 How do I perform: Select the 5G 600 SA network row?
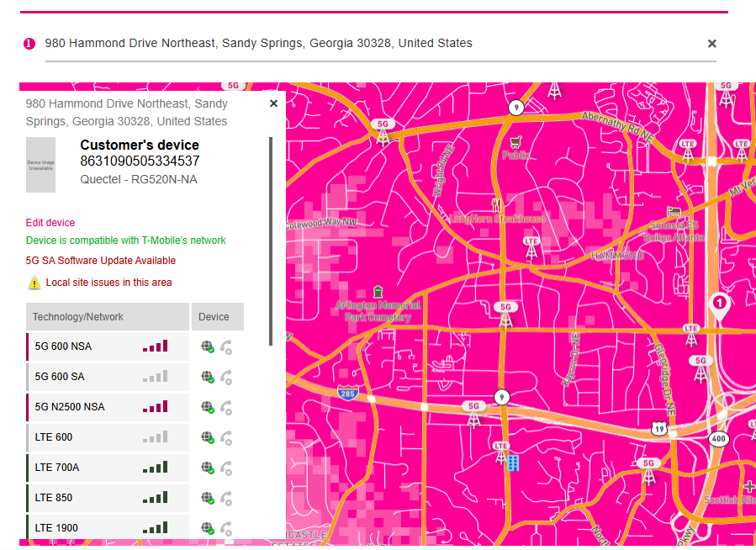(x=108, y=377)
